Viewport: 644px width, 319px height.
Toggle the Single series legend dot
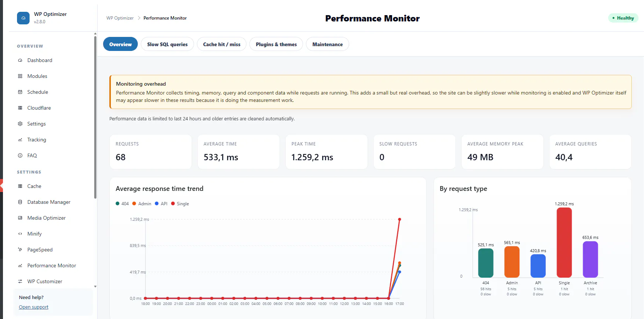click(173, 203)
